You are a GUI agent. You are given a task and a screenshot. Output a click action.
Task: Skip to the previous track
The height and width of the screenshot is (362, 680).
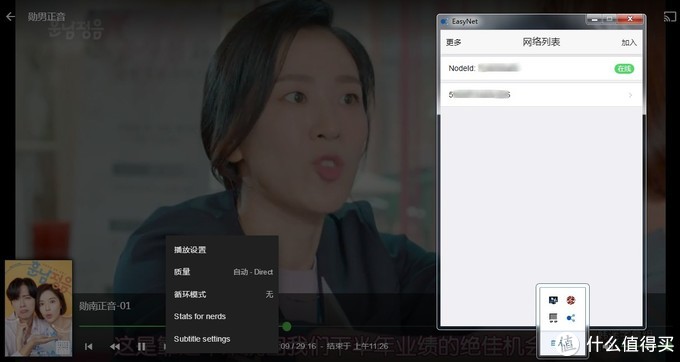click(88, 346)
